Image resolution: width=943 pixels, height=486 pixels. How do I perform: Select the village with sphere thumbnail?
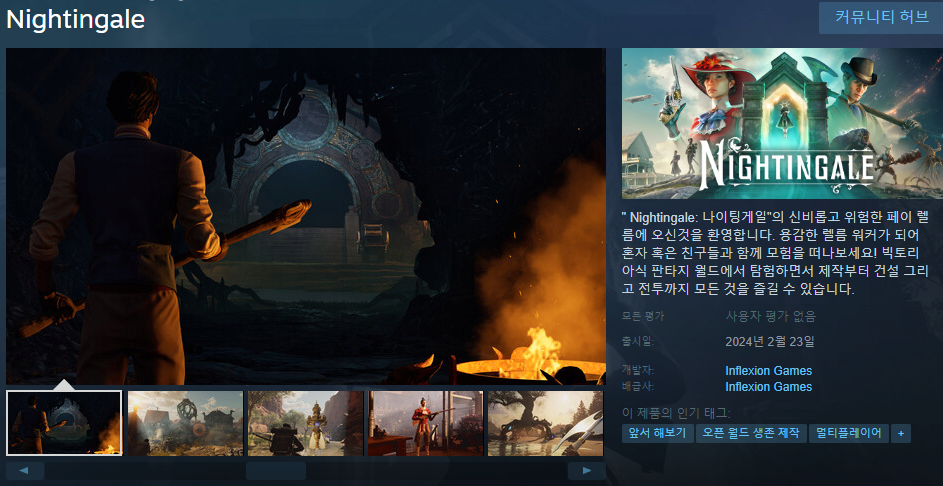tap(185, 423)
